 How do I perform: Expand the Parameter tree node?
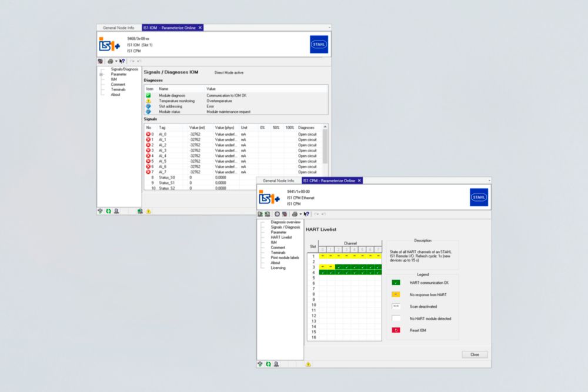pos(102,75)
